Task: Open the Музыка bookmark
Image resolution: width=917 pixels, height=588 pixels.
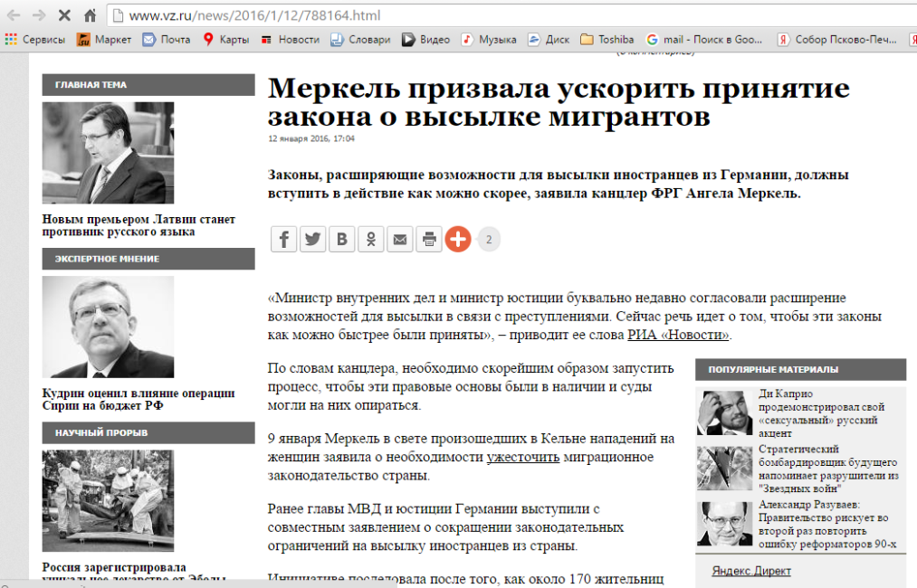Action: pos(489,39)
